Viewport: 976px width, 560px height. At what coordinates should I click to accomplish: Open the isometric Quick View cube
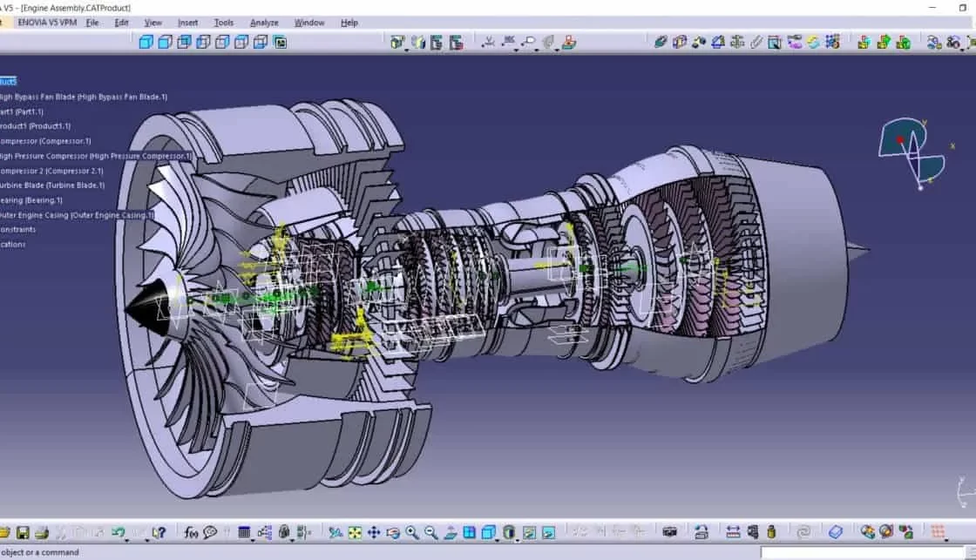(x=489, y=533)
